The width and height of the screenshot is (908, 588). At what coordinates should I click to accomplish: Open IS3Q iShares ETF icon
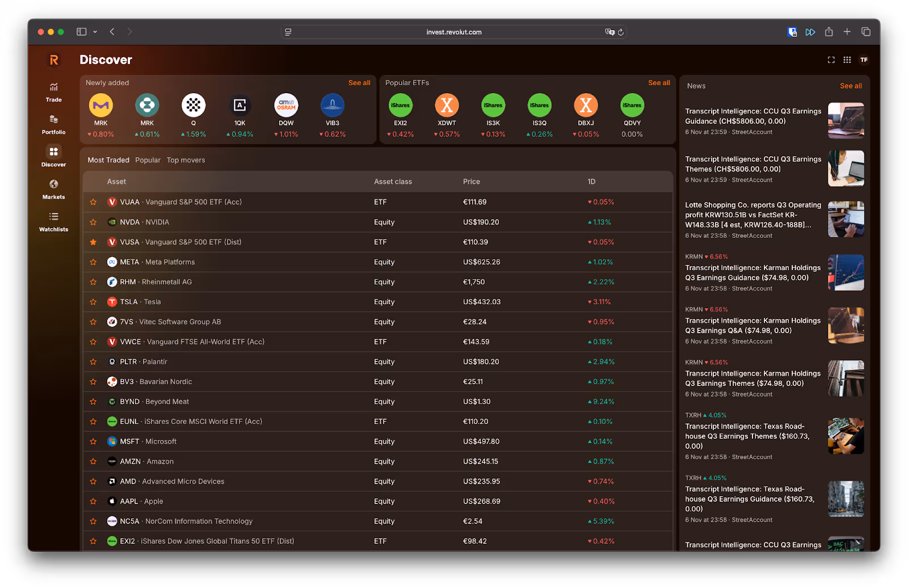540,105
